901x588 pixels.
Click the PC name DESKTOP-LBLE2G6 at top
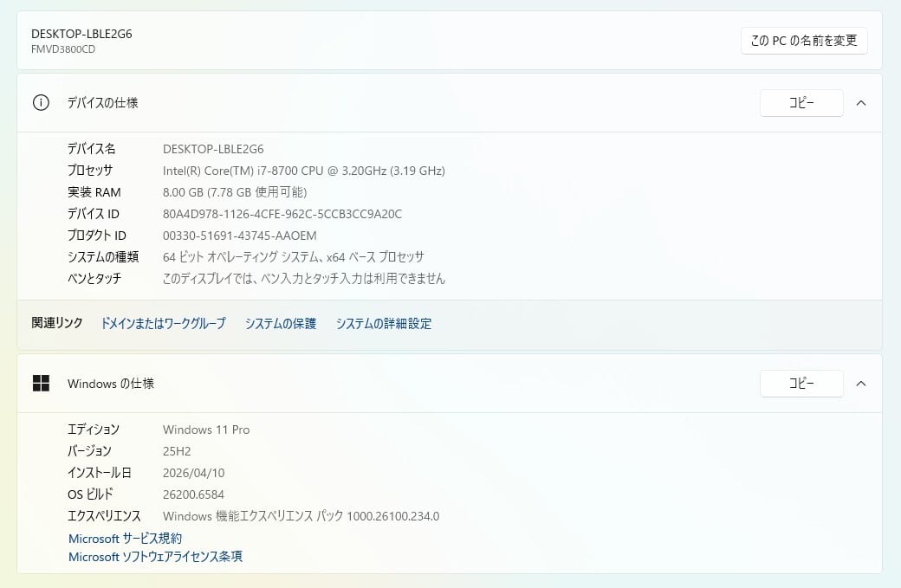(81, 34)
